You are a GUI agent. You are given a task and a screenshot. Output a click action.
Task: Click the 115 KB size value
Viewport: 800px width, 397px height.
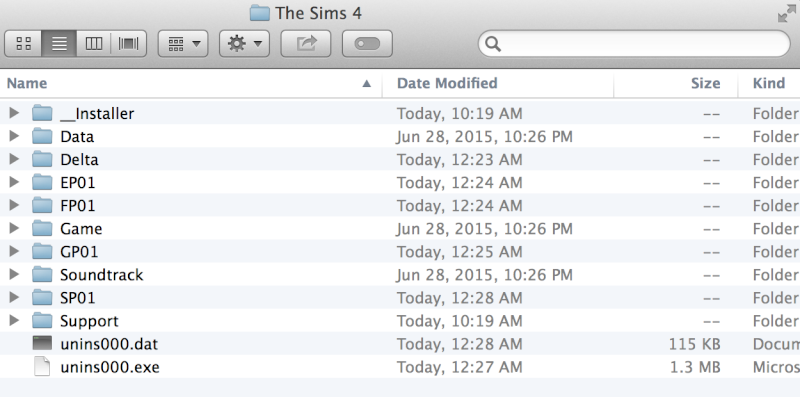(694, 344)
